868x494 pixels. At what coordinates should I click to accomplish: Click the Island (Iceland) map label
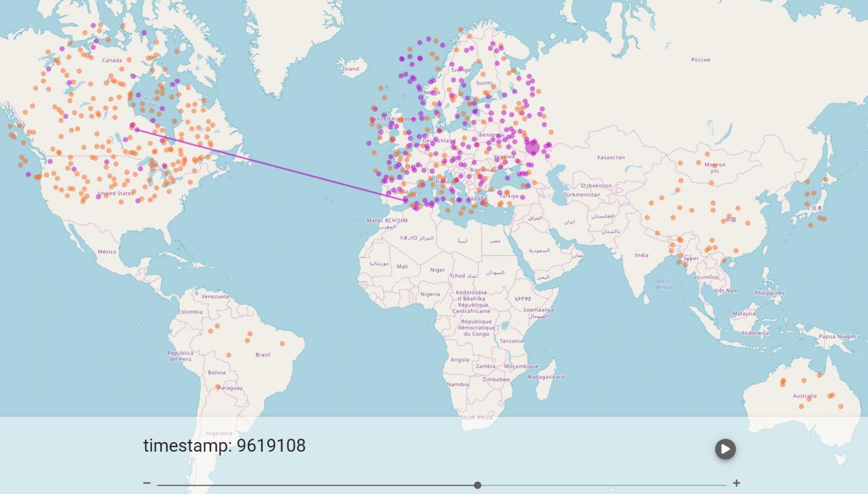(x=350, y=69)
